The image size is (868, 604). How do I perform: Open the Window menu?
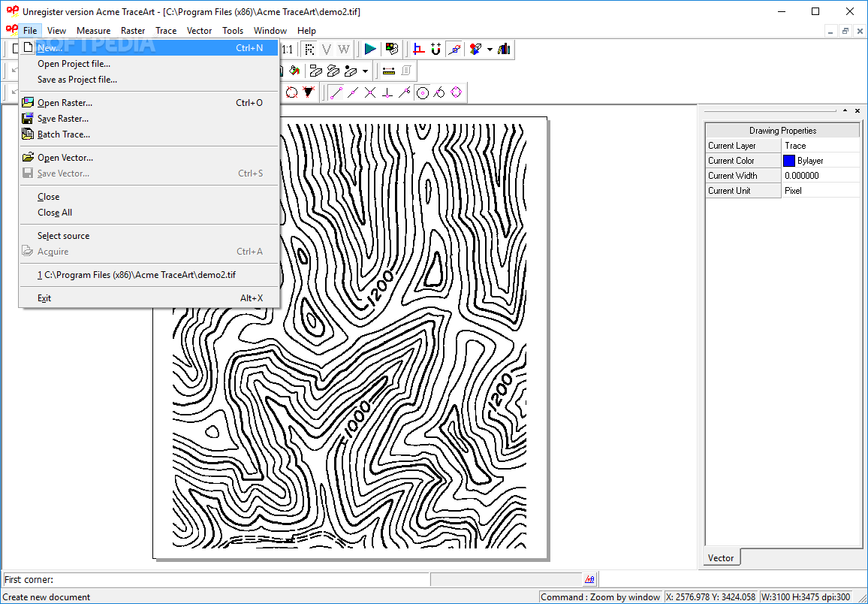pos(270,31)
